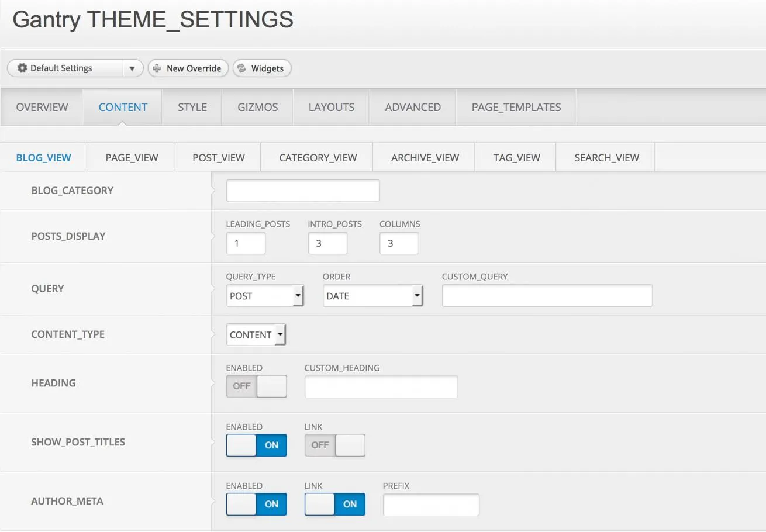
Task: Click the LEADING_POSTS number field
Action: (246, 243)
